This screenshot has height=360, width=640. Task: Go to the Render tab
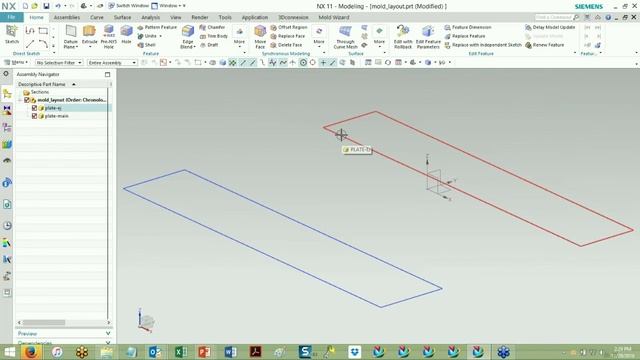tap(200, 17)
